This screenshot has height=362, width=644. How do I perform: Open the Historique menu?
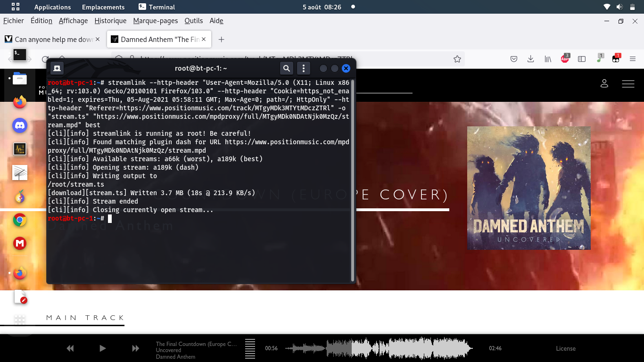[x=110, y=21]
